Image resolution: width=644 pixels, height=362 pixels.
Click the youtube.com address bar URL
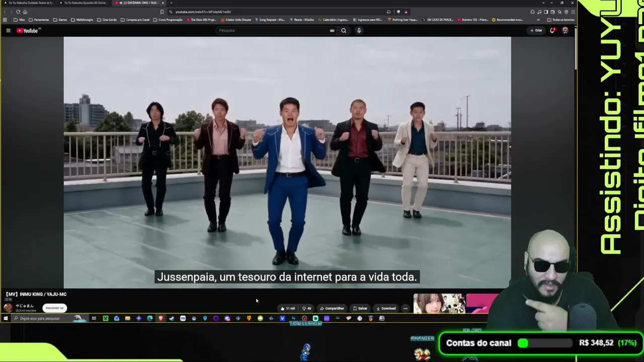tap(203, 12)
